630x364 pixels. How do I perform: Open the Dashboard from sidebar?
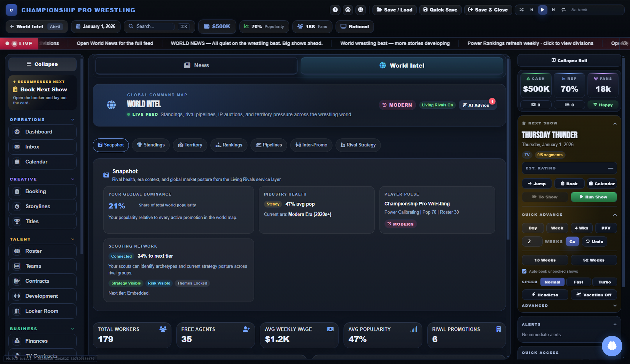pos(42,132)
